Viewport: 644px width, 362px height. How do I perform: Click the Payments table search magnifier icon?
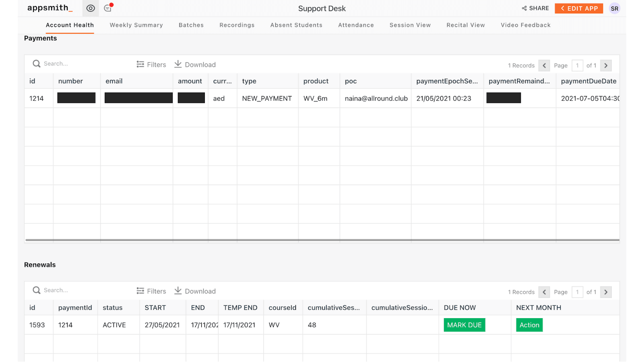37,64
